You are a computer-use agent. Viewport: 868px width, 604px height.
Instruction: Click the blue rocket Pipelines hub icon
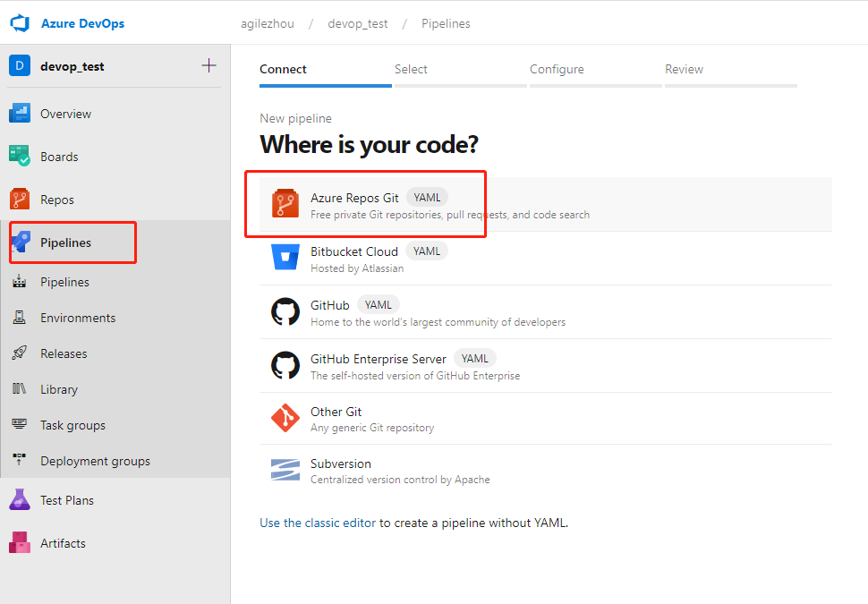tap(21, 242)
